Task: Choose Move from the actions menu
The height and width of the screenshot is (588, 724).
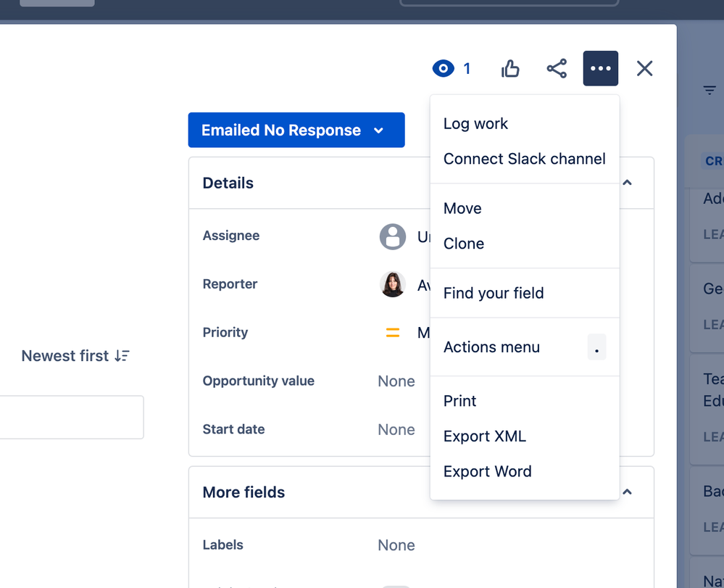Action: point(462,208)
